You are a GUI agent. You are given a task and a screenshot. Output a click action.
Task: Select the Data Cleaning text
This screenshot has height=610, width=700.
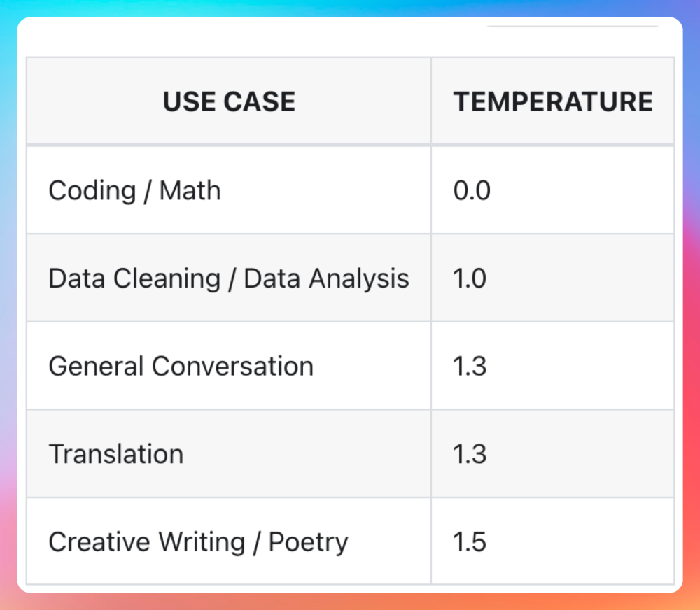coord(134,278)
